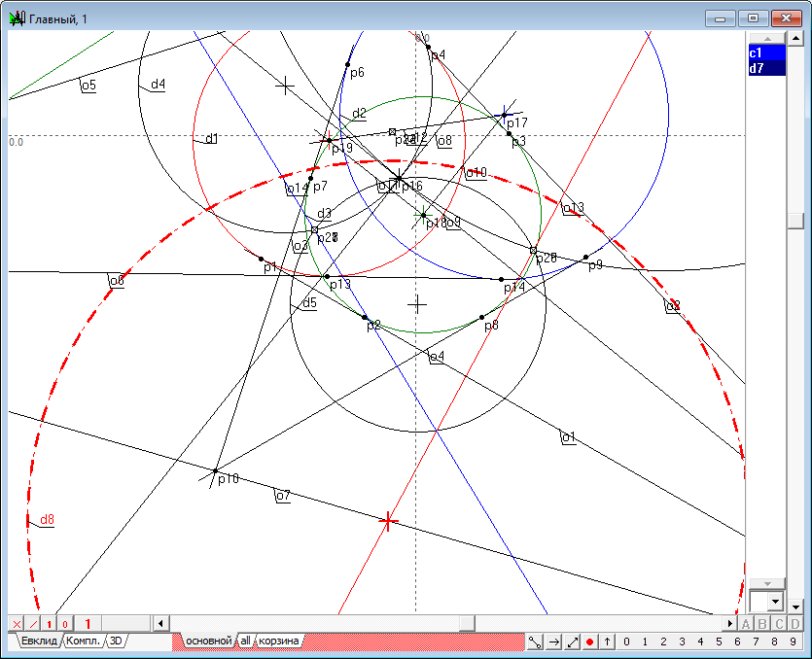Click the small red '0' toggle button
This screenshot has width=812, height=659.
coord(65,624)
